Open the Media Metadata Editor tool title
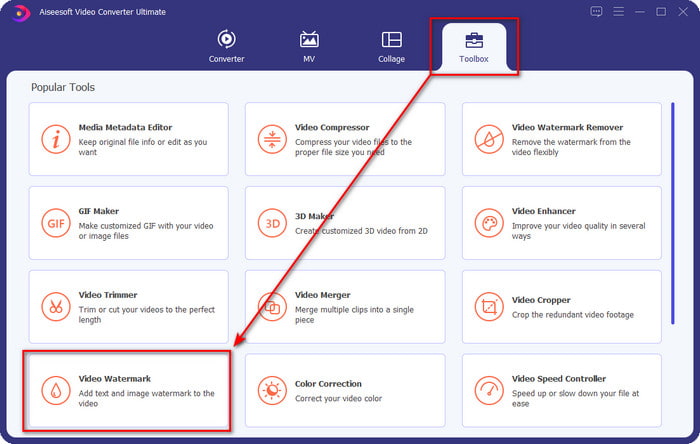This screenshot has height=444, width=700. point(125,128)
